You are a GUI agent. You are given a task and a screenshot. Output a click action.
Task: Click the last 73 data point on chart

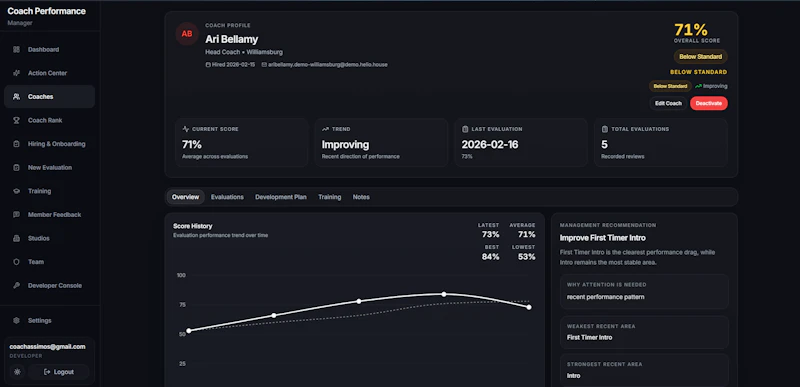point(529,307)
